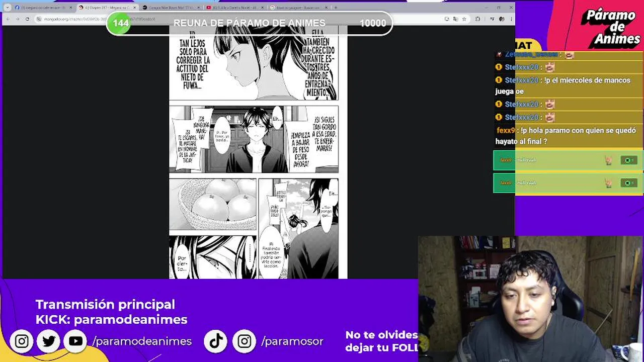Switch to the Google search tab
The image size is (644, 362).
(x=298, y=8)
